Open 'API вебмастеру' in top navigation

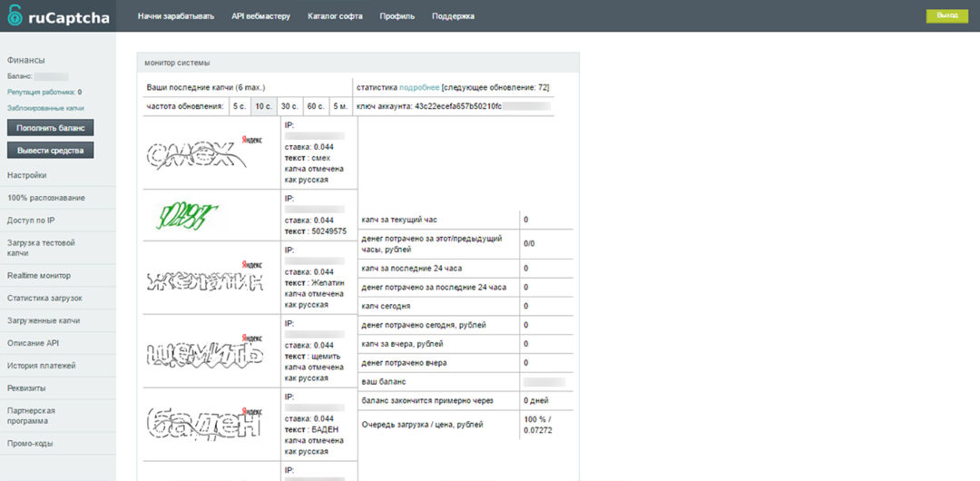(261, 16)
